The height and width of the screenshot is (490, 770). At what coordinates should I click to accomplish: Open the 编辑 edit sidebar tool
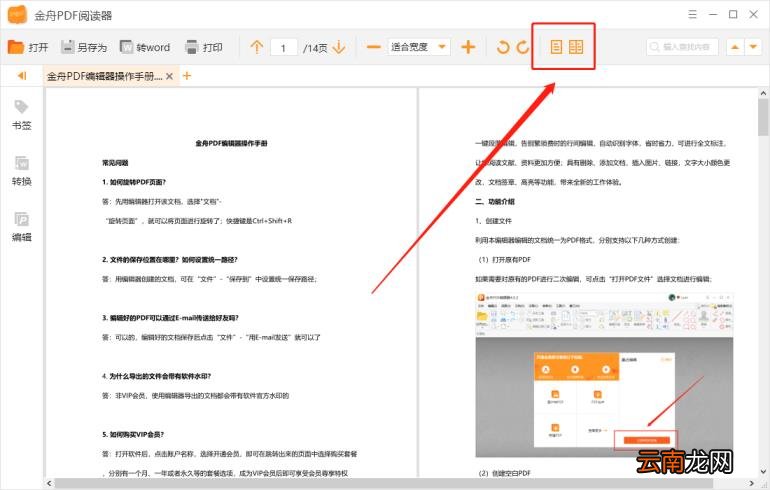point(22,227)
